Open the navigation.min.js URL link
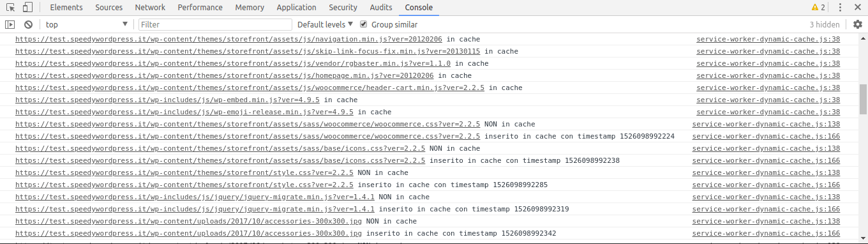 228,40
